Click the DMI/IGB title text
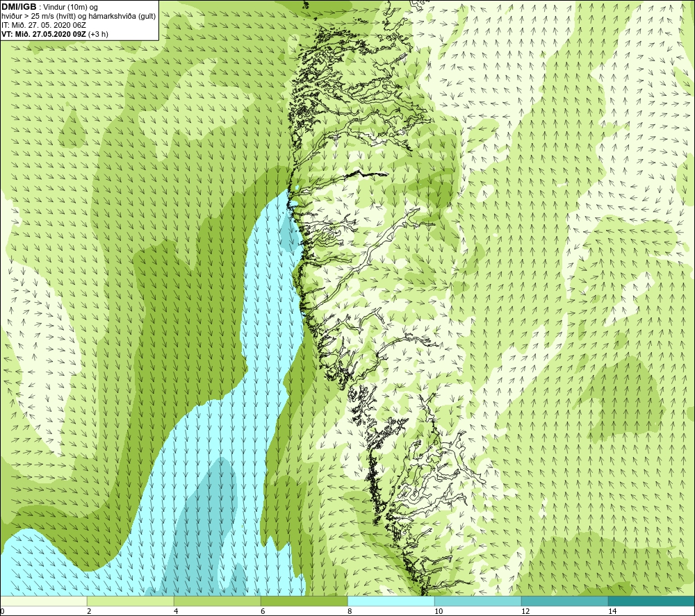Image resolution: width=695 pixels, height=616 pixels. (19, 7)
